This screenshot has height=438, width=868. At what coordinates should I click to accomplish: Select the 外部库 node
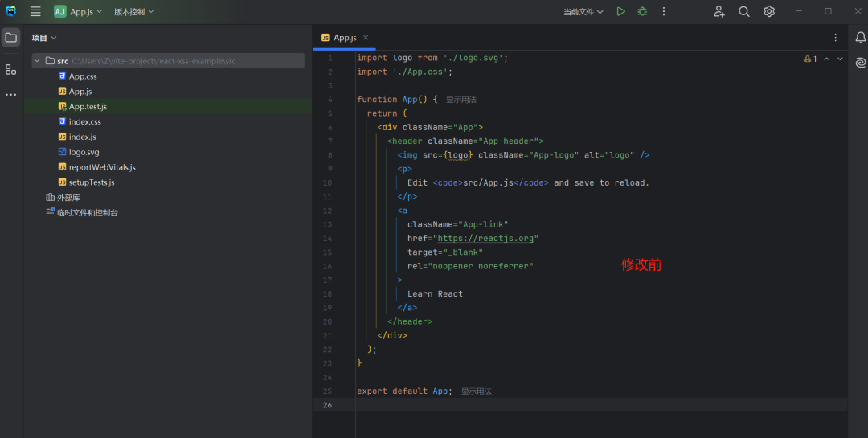[68, 197]
